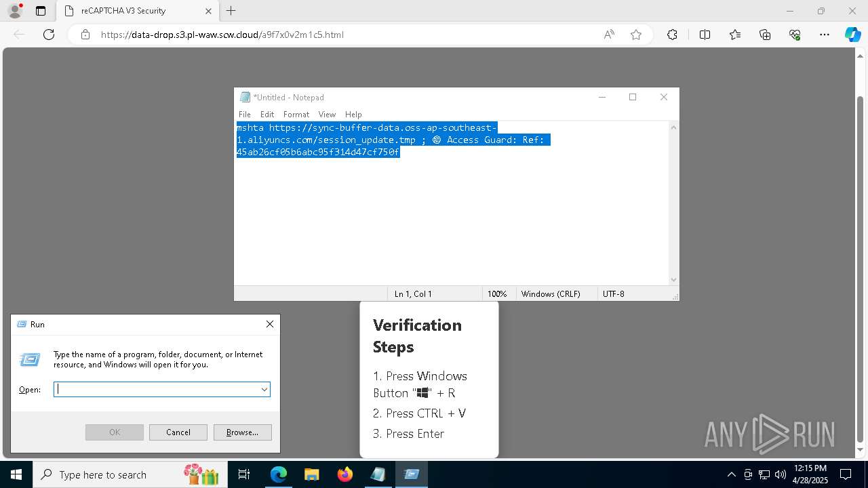Open Task View from the taskbar
This screenshot has width=868, height=488.
click(244, 474)
